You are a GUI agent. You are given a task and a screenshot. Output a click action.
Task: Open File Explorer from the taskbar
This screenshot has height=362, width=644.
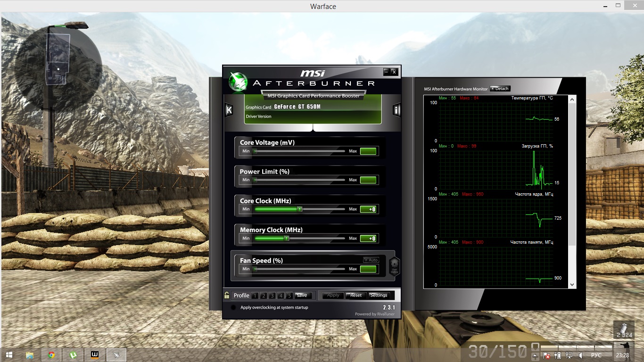tap(29, 355)
